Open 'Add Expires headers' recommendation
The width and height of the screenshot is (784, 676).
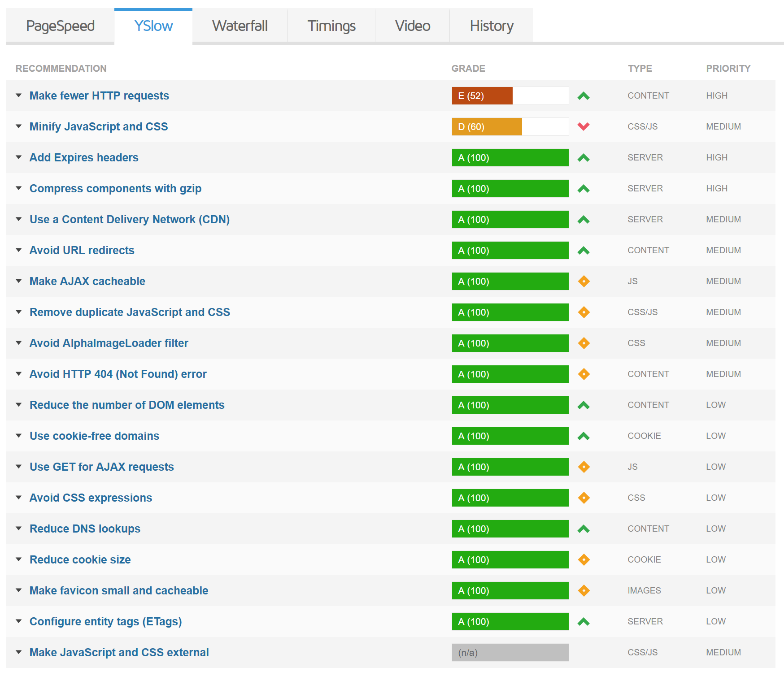coord(84,157)
